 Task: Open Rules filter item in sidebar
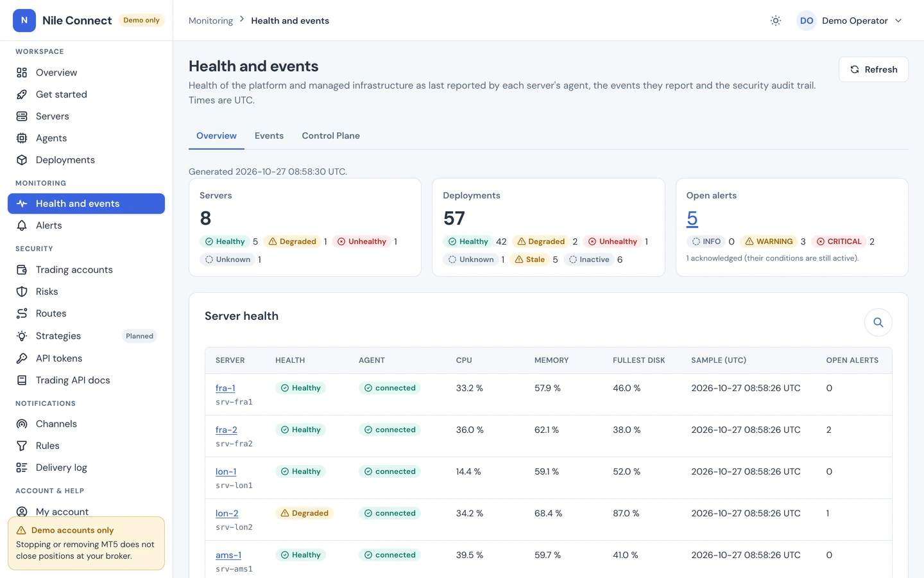click(x=86, y=446)
